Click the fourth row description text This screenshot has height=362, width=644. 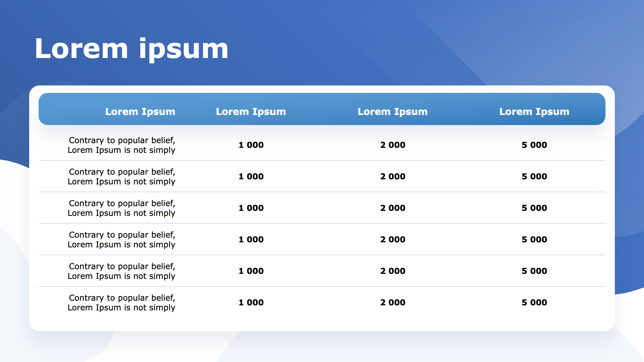(x=122, y=240)
